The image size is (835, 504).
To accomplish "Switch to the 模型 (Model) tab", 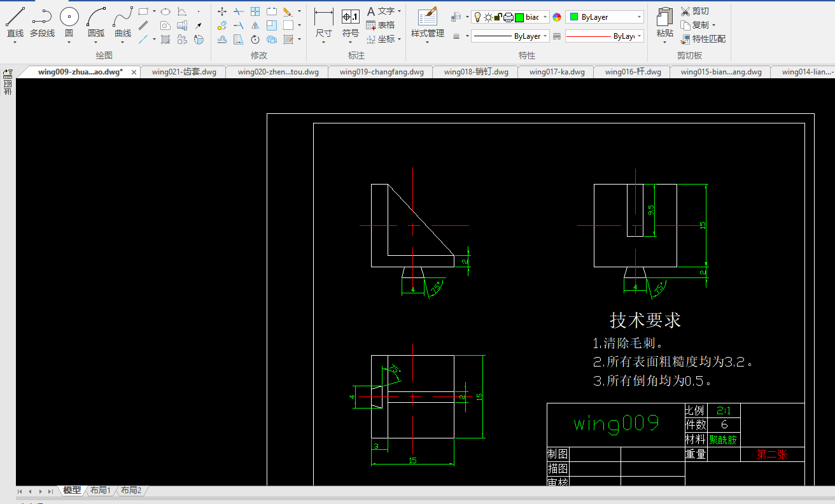I will 71,490.
